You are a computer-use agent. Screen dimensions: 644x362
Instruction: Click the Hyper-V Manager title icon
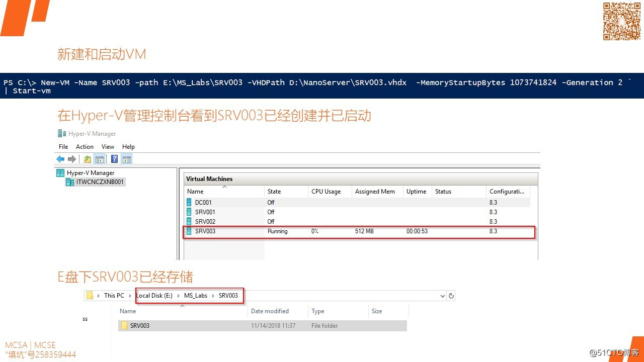61,133
